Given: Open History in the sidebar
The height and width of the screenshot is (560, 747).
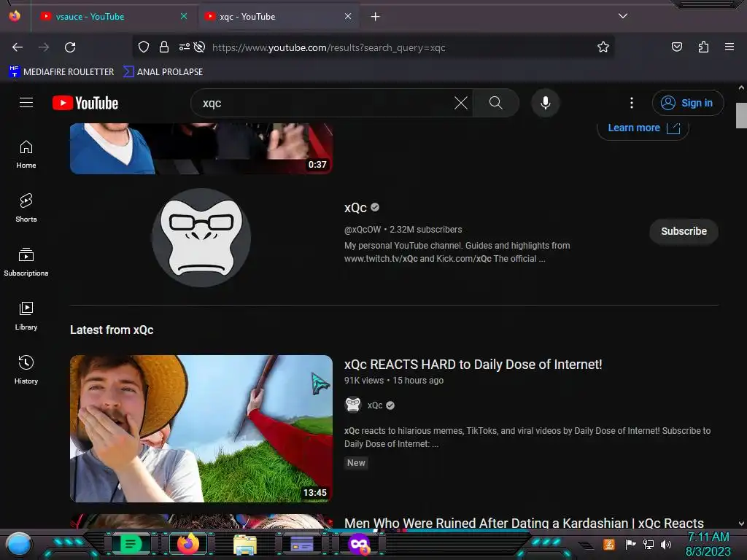Looking at the screenshot, I should (26, 370).
